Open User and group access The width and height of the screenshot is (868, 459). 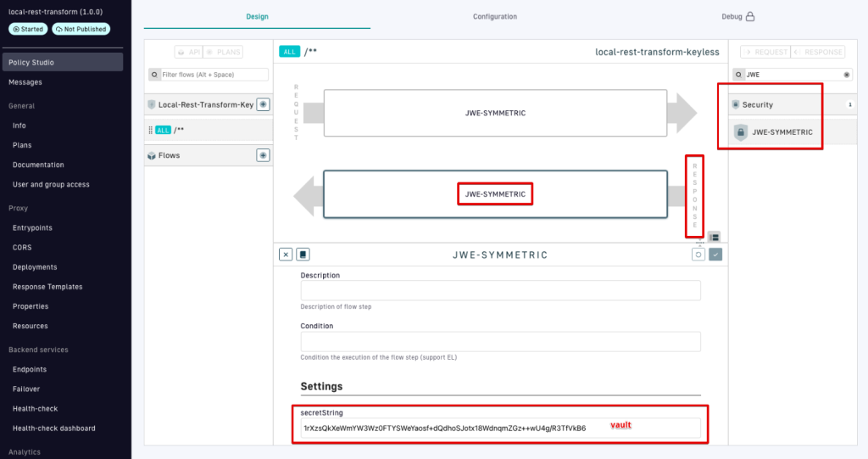51,185
